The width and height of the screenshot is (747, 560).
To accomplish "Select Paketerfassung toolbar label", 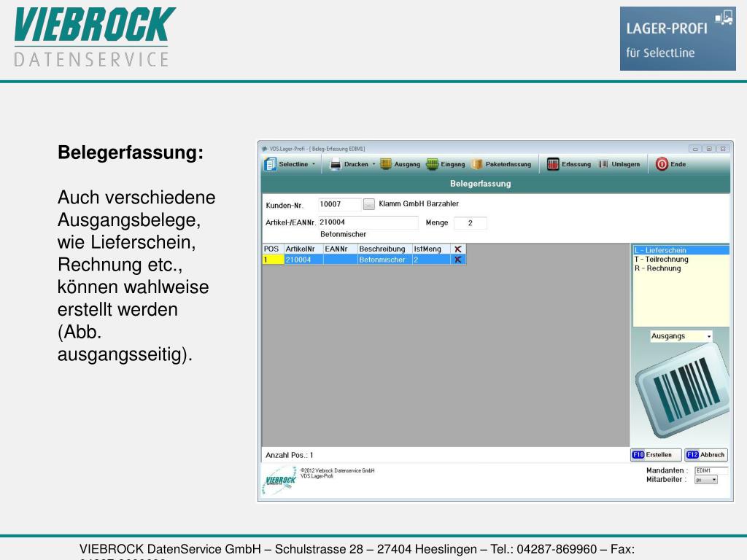I will click(x=508, y=164).
